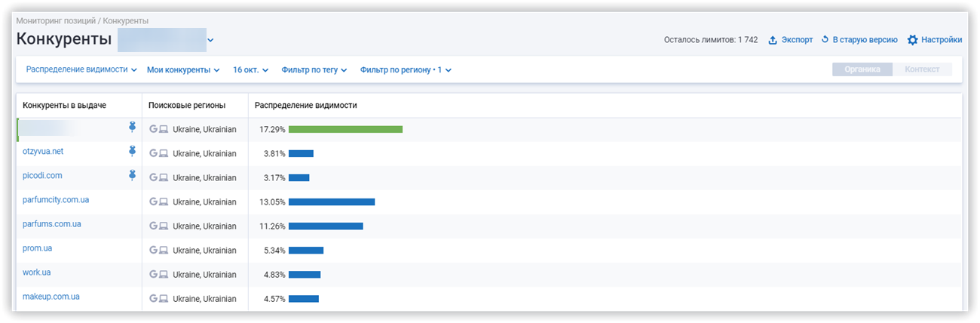Click the Google icon in work.ua row
This screenshot has height=323, width=980.
pyautogui.click(x=153, y=274)
